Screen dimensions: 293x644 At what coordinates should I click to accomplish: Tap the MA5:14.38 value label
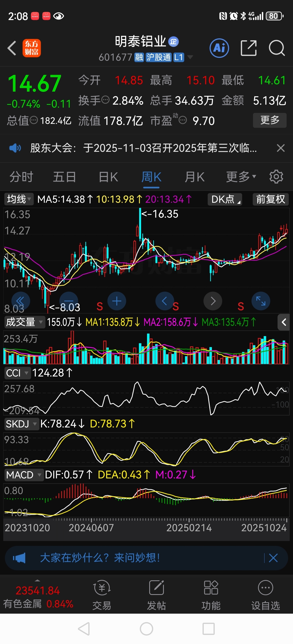click(x=65, y=199)
